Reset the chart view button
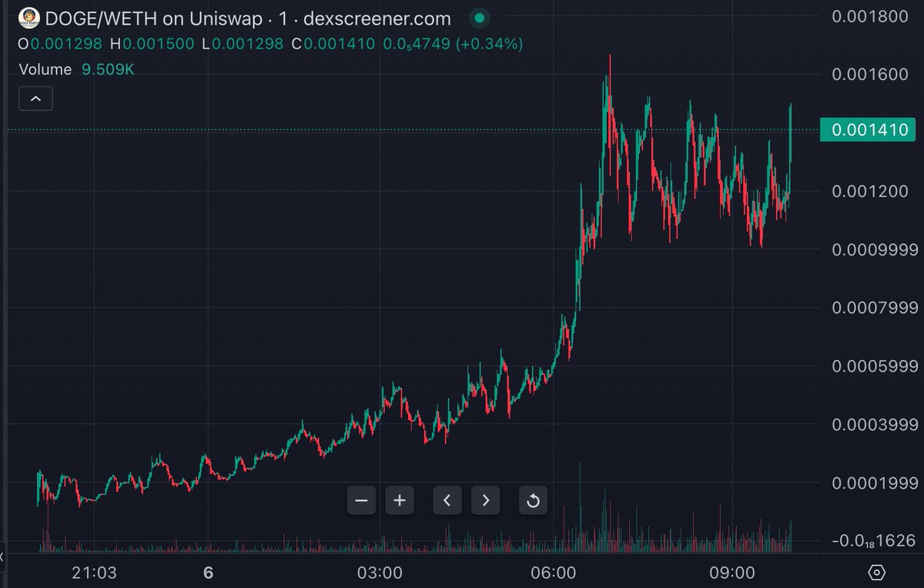The width and height of the screenshot is (924, 588). point(533,501)
